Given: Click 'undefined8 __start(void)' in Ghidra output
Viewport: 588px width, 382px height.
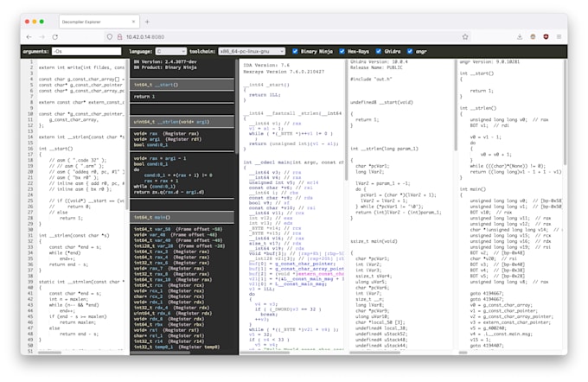Looking at the screenshot, I should pyautogui.click(x=381, y=102).
